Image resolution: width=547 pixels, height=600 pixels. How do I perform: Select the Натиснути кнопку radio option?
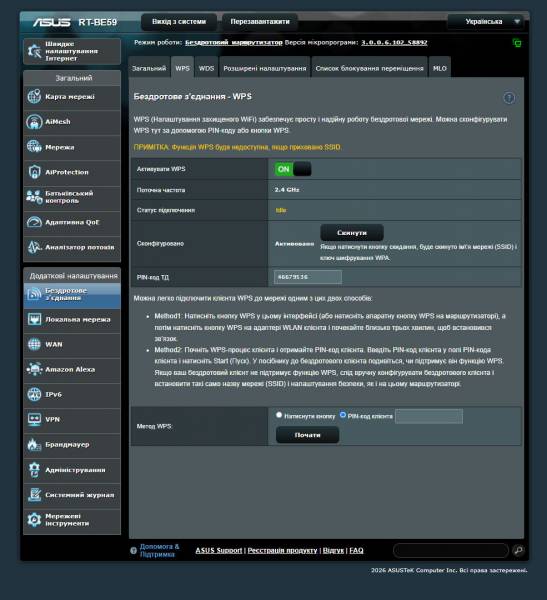click(x=279, y=415)
